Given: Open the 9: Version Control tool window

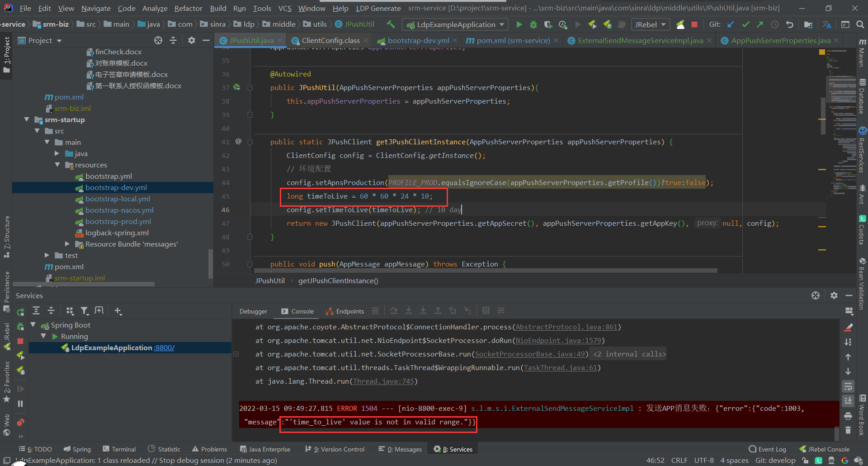Looking at the screenshot, I should 335,449.
